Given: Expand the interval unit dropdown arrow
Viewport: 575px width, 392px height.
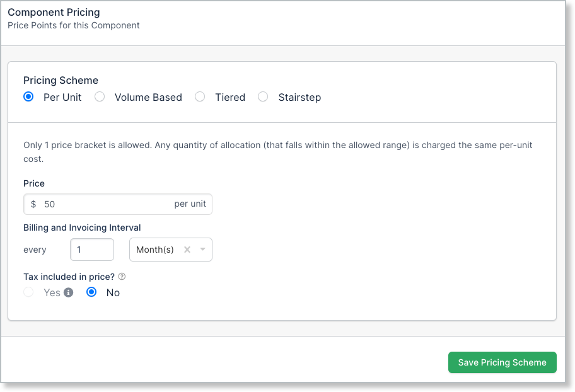Looking at the screenshot, I should [203, 250].
